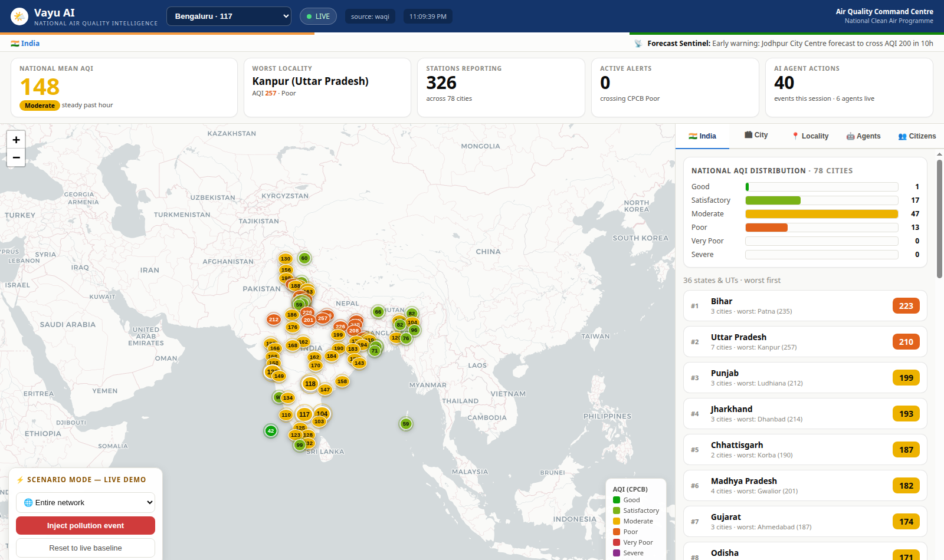This screenshot has height=560, width=944.
Task: Select the map marker showing AQI 176
Action: pos(293,327)
